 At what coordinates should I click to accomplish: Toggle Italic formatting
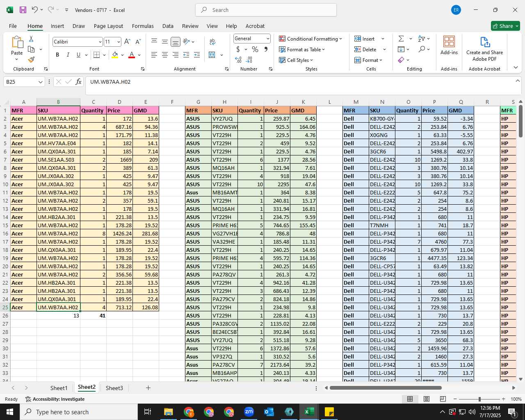[68, 55]
